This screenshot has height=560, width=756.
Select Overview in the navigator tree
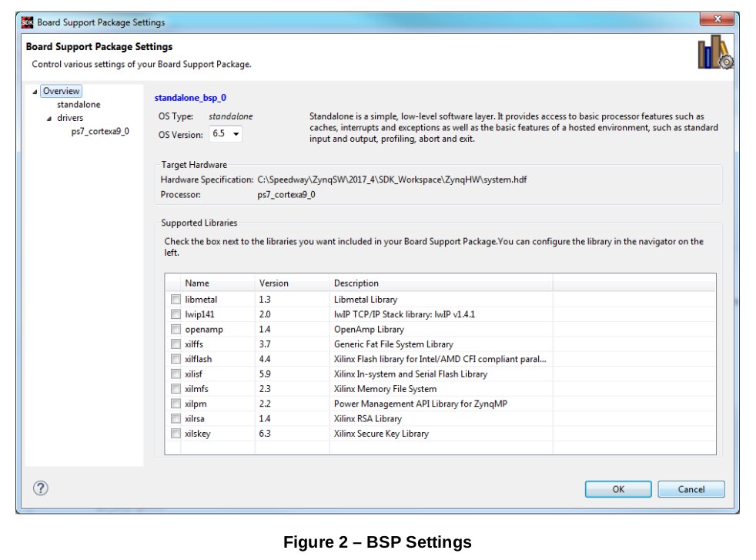(61, 91)
